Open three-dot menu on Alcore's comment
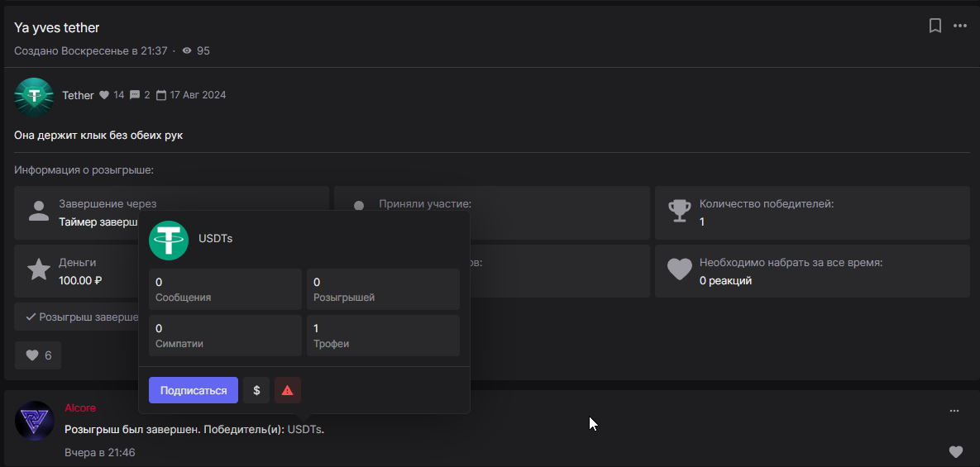The width and height of the screenshot is (980, 467). (x=954, y=411)
